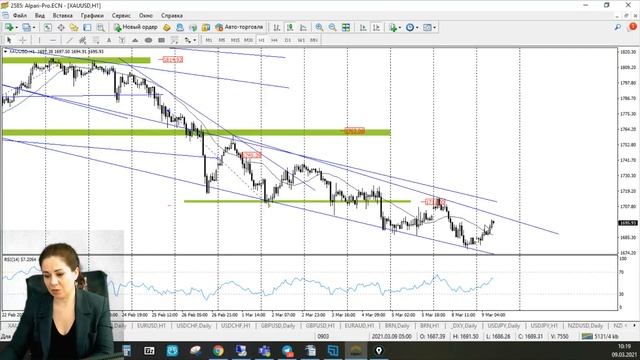The image size is (640, 360).
Task: Select the text label 'T' tool
Action: (122, 40)
